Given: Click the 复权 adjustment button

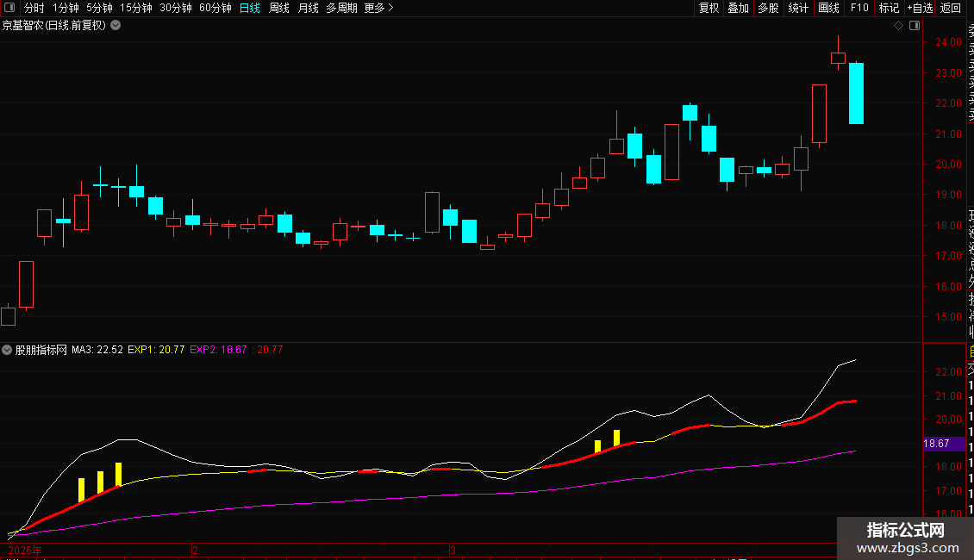Looking at the screenshot, I should point(709,8).
